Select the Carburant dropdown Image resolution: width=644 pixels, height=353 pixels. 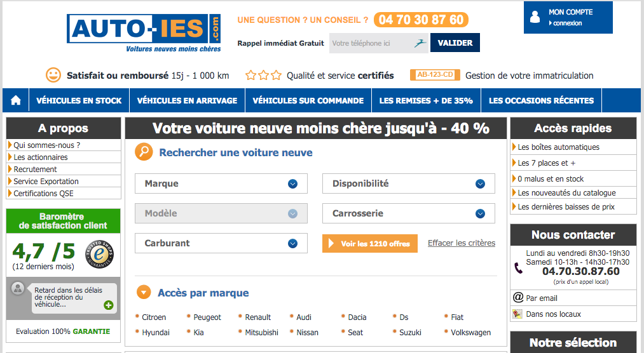click(221, 243)
